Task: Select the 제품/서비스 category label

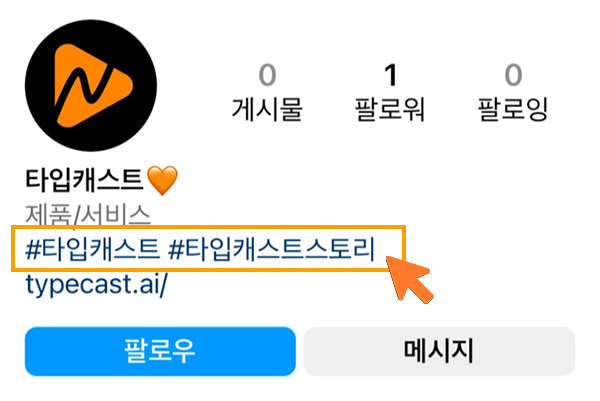Action: (88, 215)
